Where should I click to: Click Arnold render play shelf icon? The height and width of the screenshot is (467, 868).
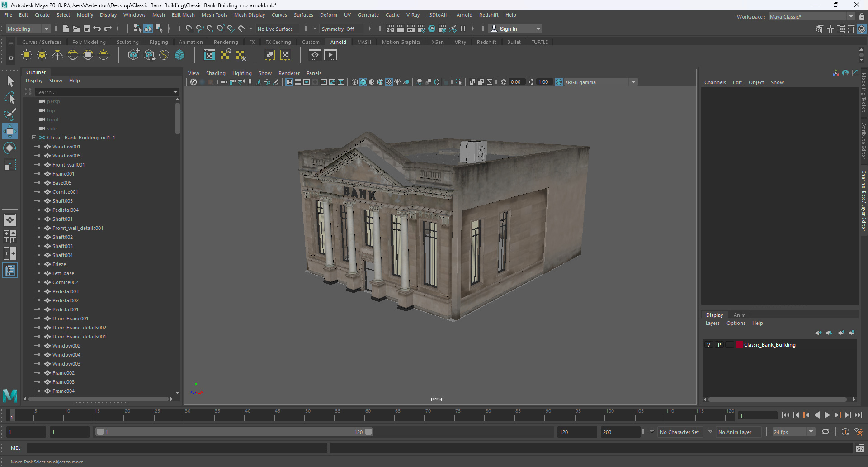[x=330, y=55]
